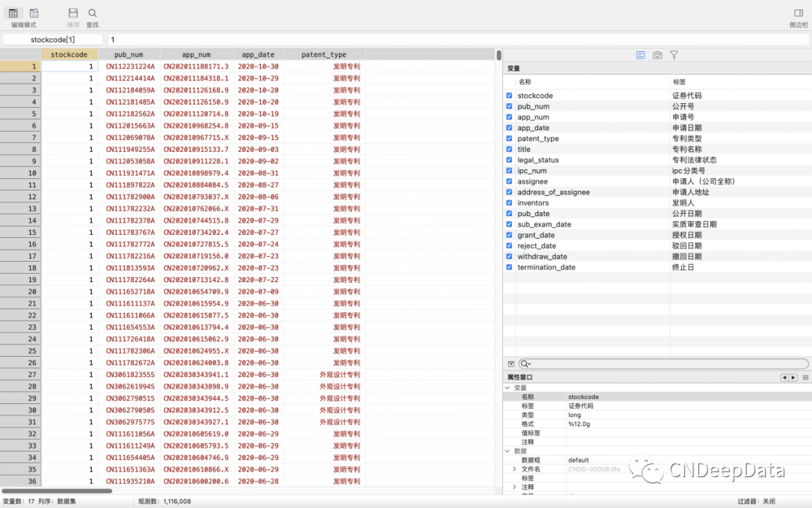Expand the 文件名 row in properties
812x508 pixels.
tap(514, 469)
